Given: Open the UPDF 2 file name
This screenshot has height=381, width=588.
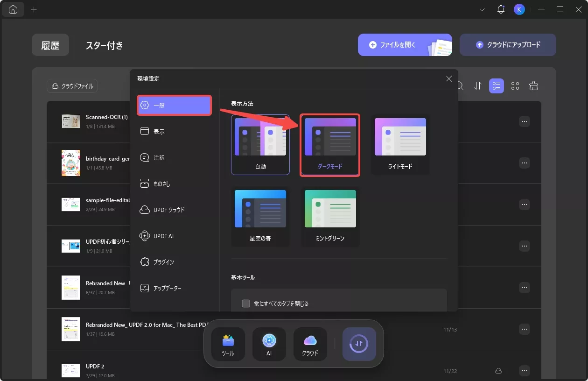Looking at the screenshot, I should tap(95, 367).
